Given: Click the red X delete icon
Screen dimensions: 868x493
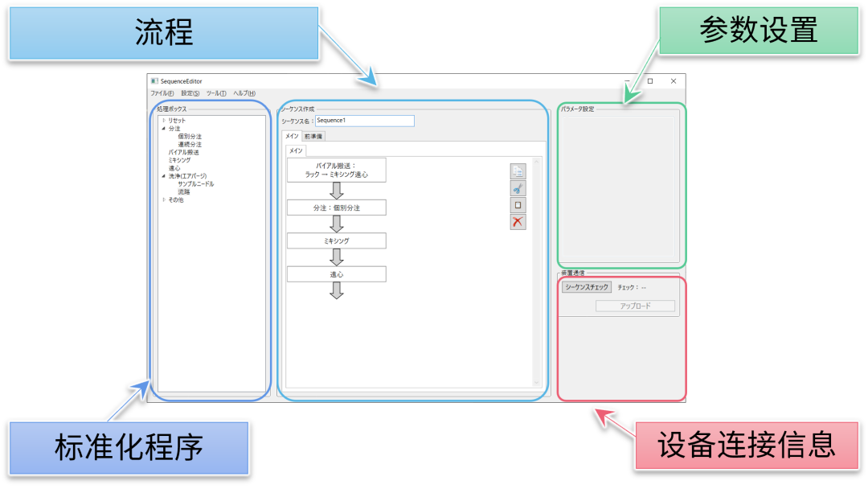Looking at the screenshot, I should 518,222.
